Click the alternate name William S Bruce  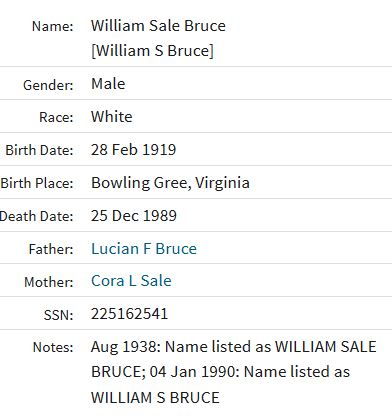152,51
